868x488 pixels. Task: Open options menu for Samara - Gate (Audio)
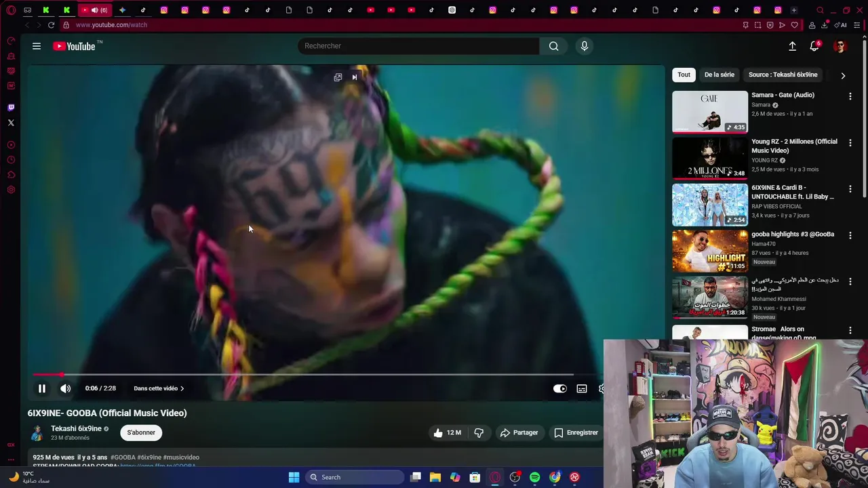[x=850, y=97]
